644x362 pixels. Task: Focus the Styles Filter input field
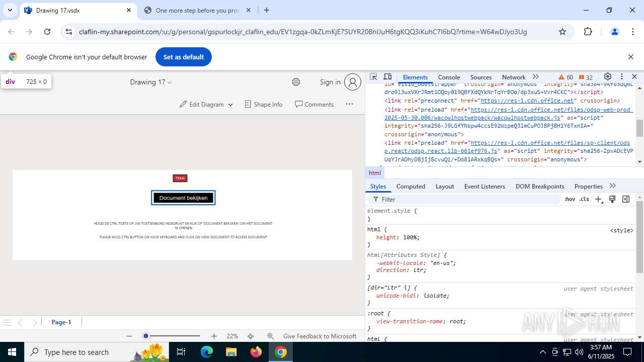point(465,199)
